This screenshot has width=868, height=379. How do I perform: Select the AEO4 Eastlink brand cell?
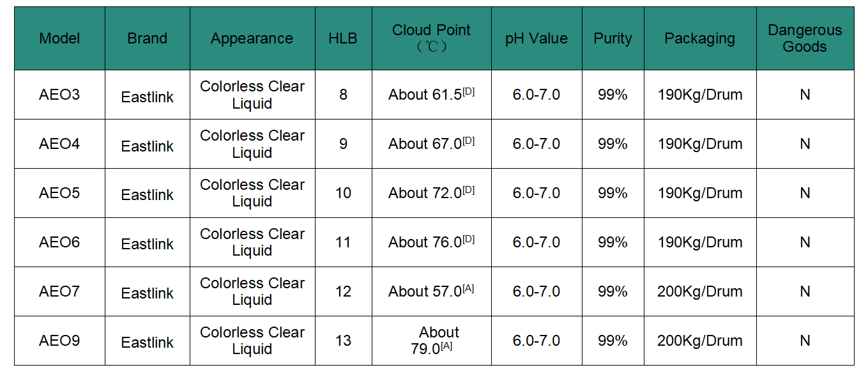148,144
